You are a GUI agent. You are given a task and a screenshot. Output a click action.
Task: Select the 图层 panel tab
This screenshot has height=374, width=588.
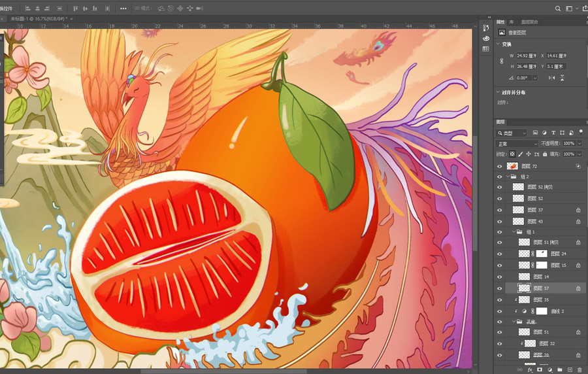click(x=500, y=122)
